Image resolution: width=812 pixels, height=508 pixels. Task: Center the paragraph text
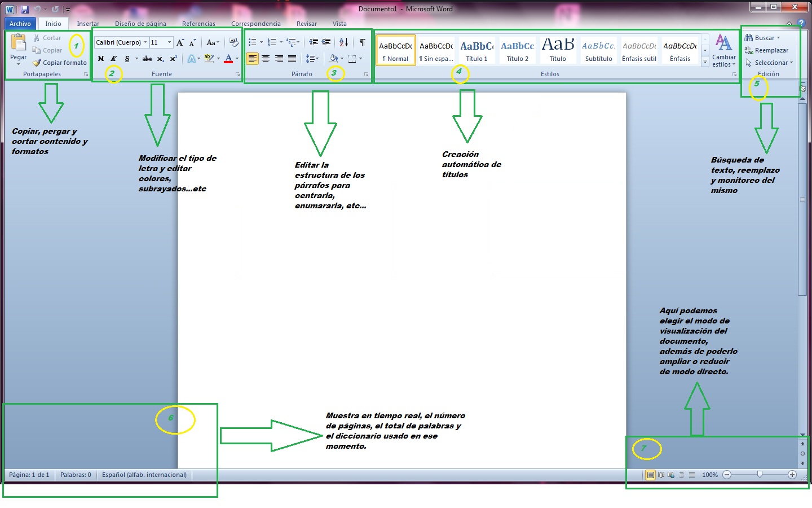pos(266,59)
